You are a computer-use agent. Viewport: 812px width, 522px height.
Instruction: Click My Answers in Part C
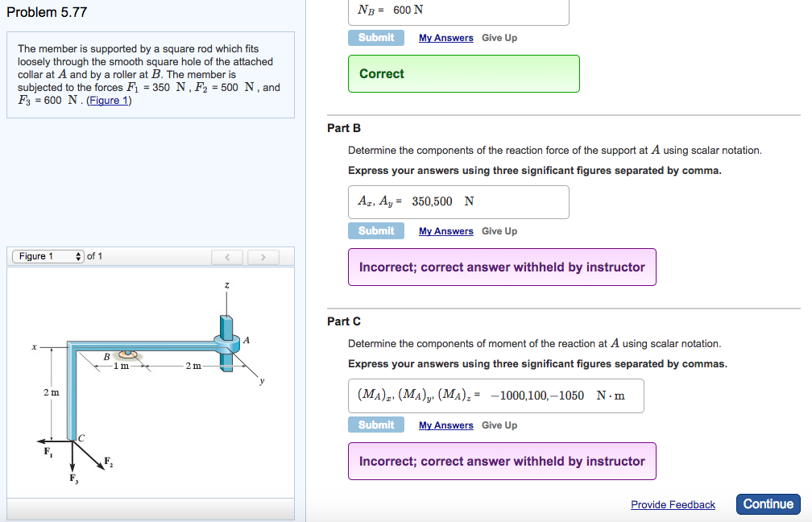[445, 425]
